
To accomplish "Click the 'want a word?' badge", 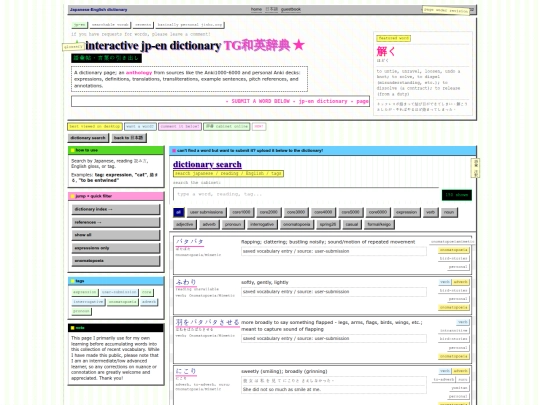I will (140, 126).
